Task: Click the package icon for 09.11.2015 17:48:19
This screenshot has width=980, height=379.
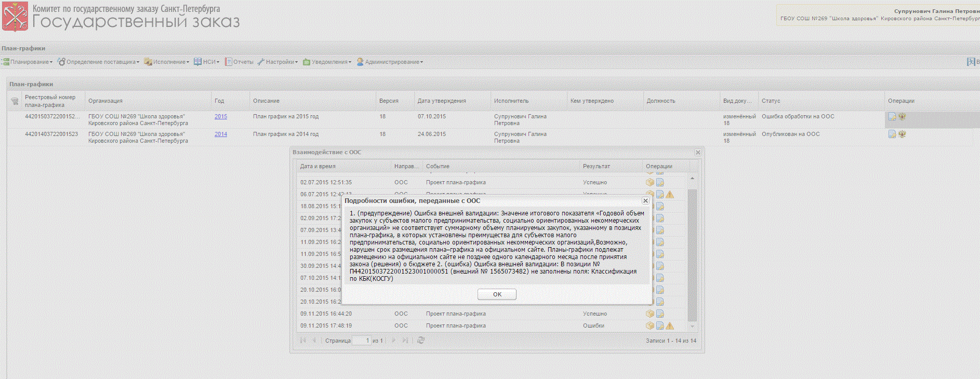Action: (x=650, y=326)
